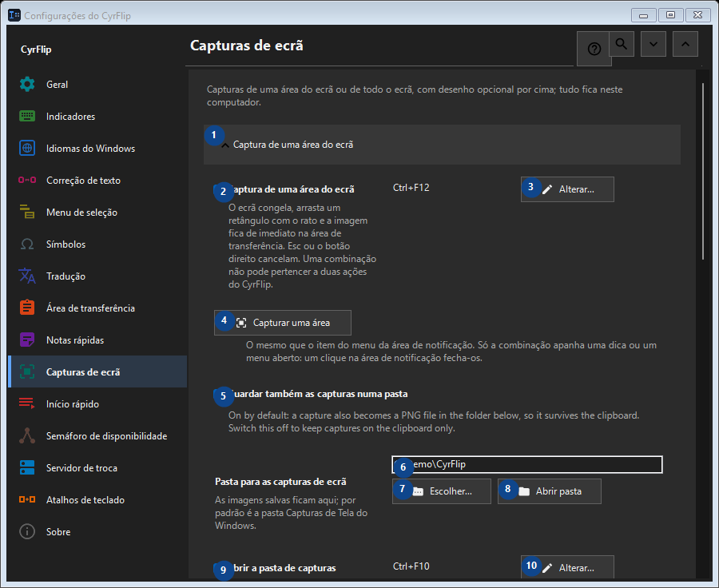Open Semáforo de disponibilidade icon
Screen dimensions: 719x588
(x=27, y=435)
